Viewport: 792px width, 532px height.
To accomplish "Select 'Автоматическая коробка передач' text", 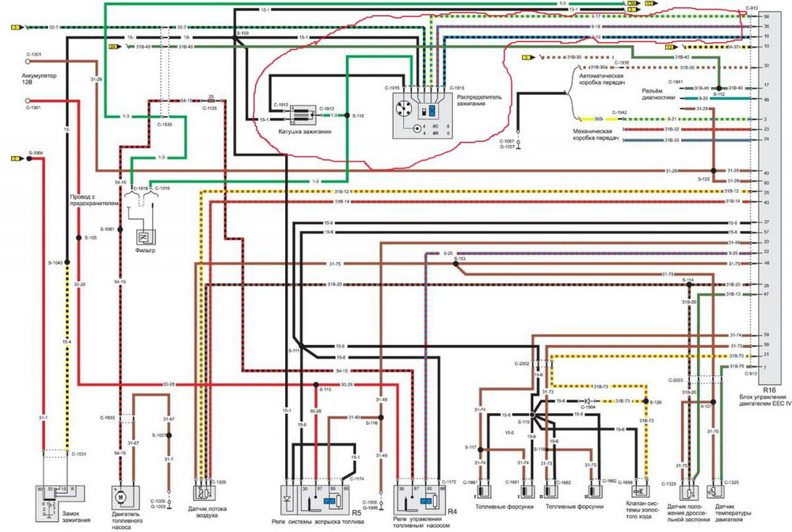I will (x=602, y=78).
